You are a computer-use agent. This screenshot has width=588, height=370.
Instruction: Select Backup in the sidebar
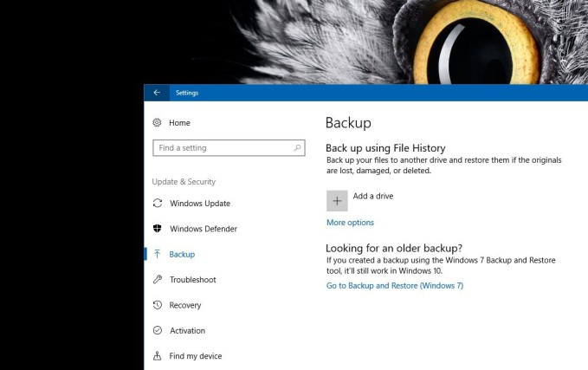pyautogui.click(x=182, y=255)
